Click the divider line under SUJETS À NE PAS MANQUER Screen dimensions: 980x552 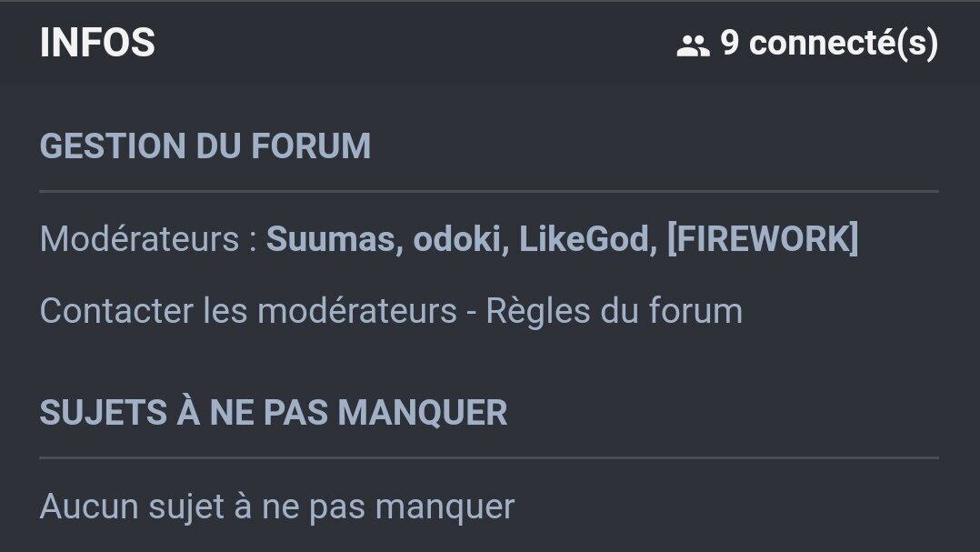pyautogui.click(x=489, y=458)
